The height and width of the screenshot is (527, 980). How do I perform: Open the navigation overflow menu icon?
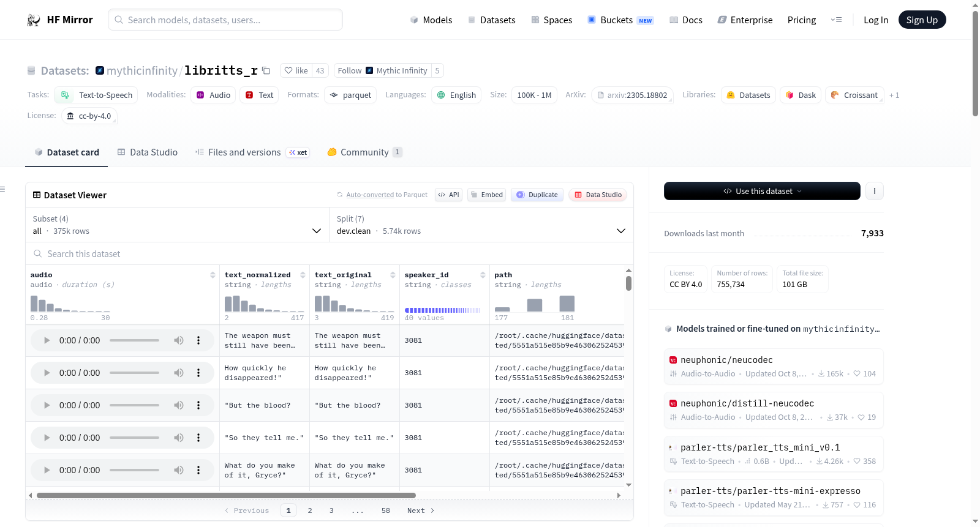[836, 20]
